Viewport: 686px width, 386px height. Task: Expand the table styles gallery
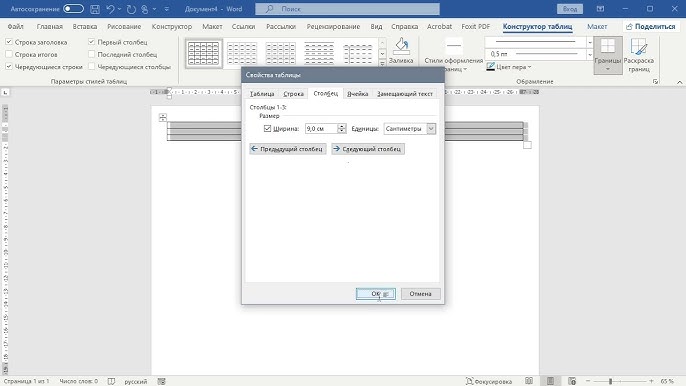(382, 63)
